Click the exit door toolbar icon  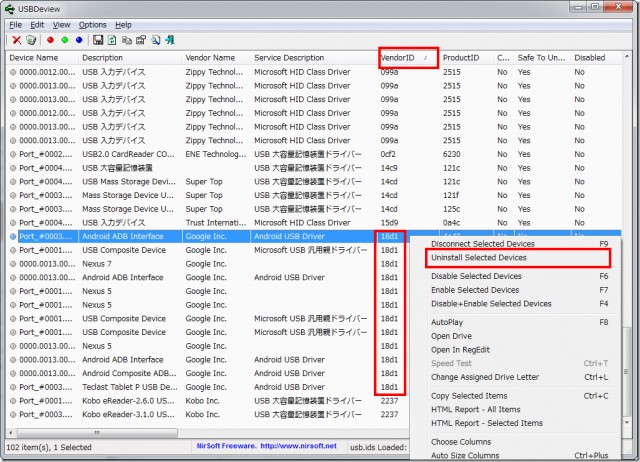coord(170,40)
